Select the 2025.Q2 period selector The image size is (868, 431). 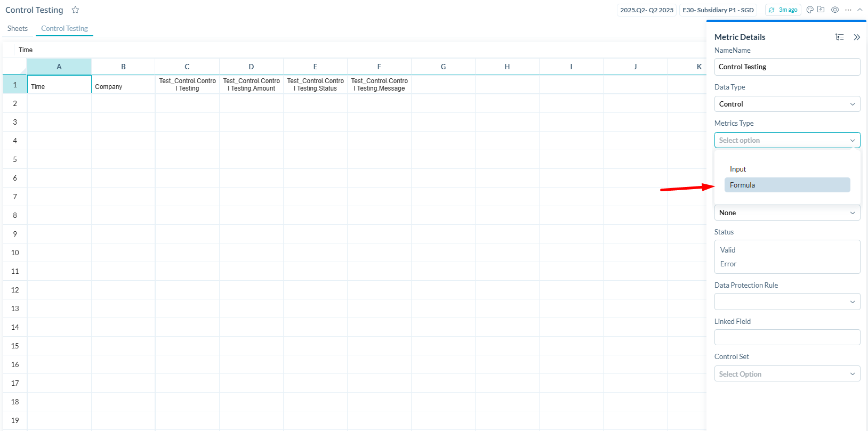(x=646, y=10)
